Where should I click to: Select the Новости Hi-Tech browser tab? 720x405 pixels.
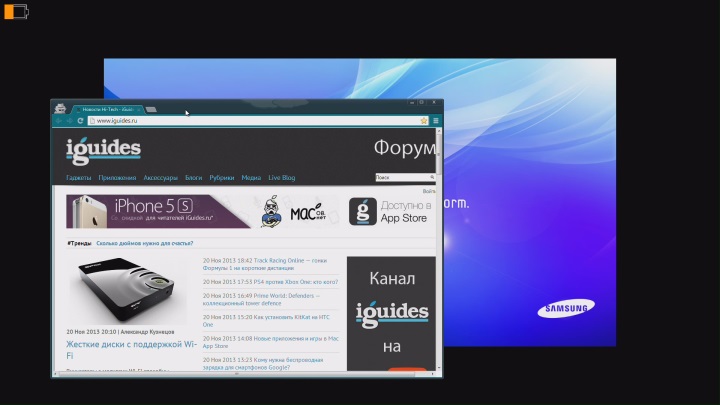[107, 109]
